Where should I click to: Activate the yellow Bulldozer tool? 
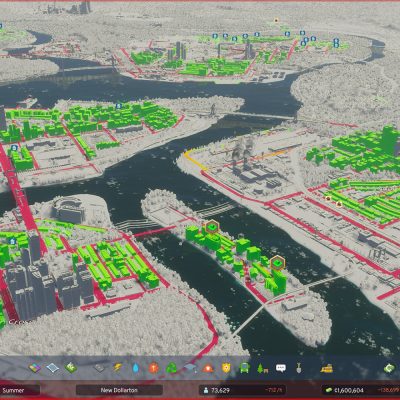[x=327, y=368]
